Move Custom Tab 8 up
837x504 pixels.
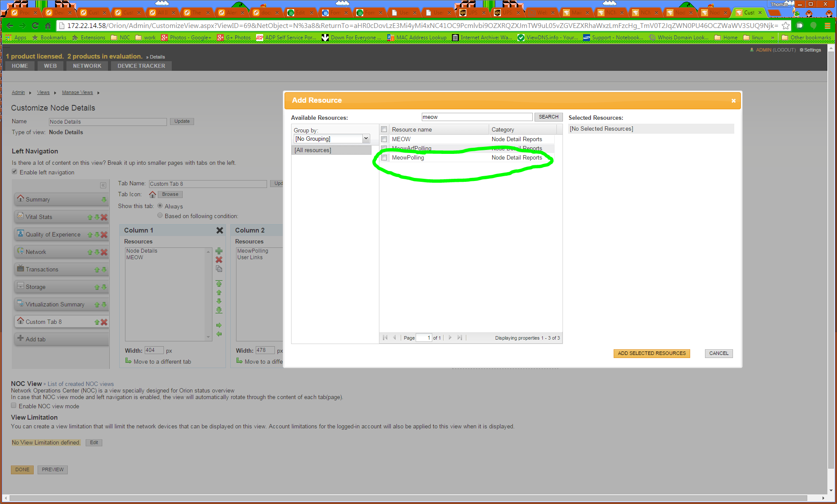pyautogui.click(x=97, y=322)
